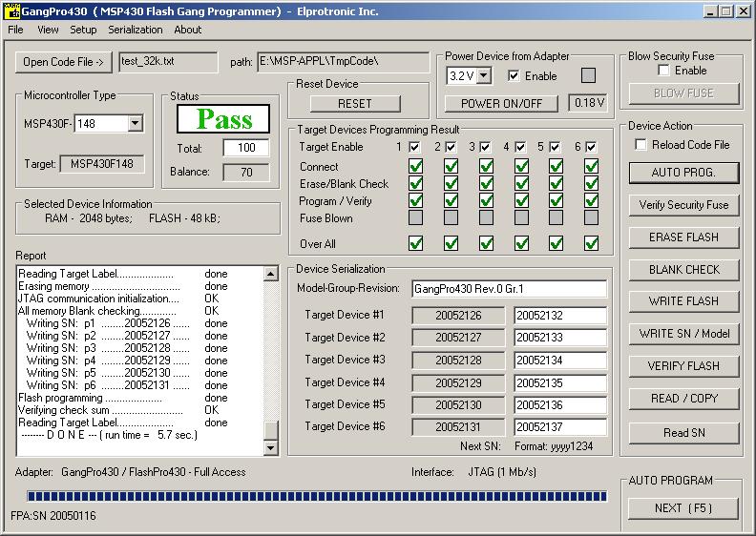Toggle Power Device from Adapter Enable checkbox
Screen dimensions: 756x536
(514, 75)
